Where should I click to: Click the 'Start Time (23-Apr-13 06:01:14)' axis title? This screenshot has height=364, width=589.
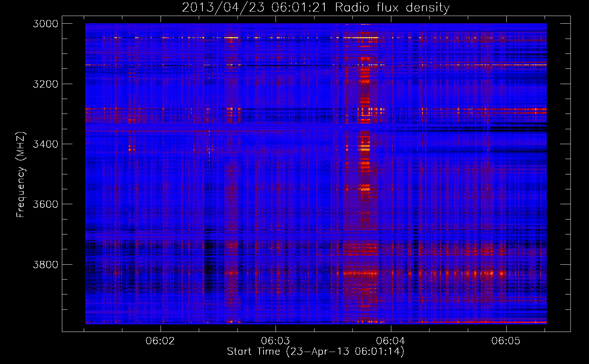[316, 352]
